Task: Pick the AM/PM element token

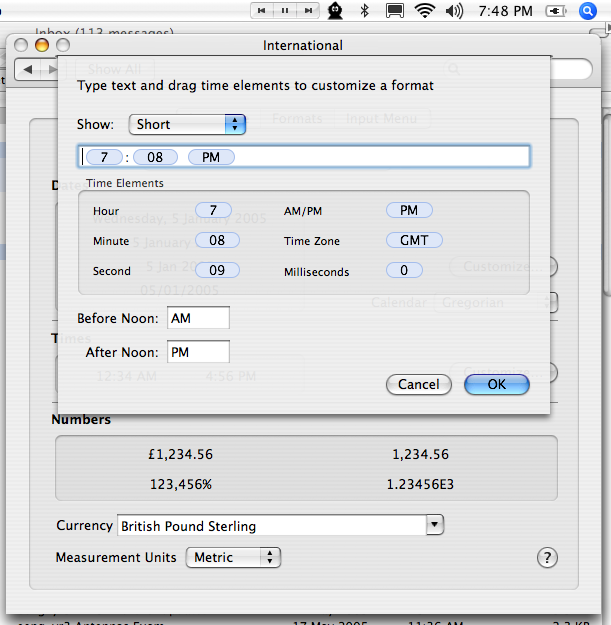Action: 409,210
